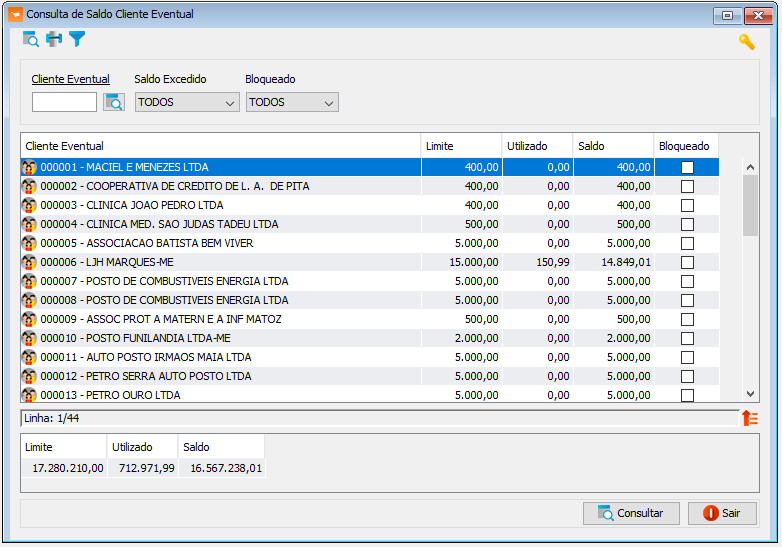Toggle Bloqueado checkbox for row 000009
The width and height of the screenshot is (782, 547).
[x=687, y=319]
